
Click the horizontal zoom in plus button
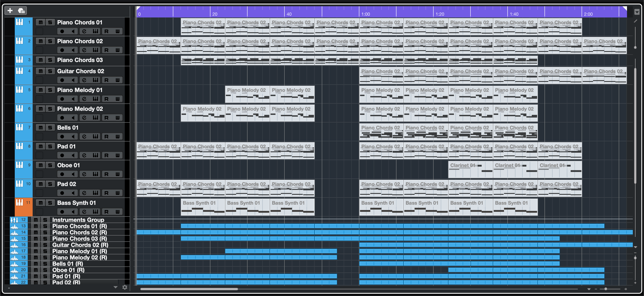[x=625, y=289]
